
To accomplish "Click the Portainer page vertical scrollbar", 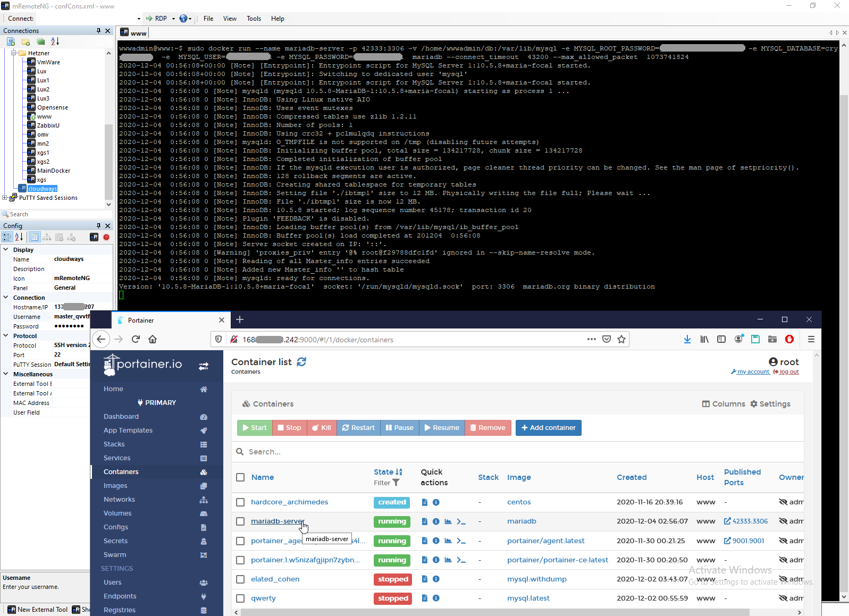I will point(817,484).
